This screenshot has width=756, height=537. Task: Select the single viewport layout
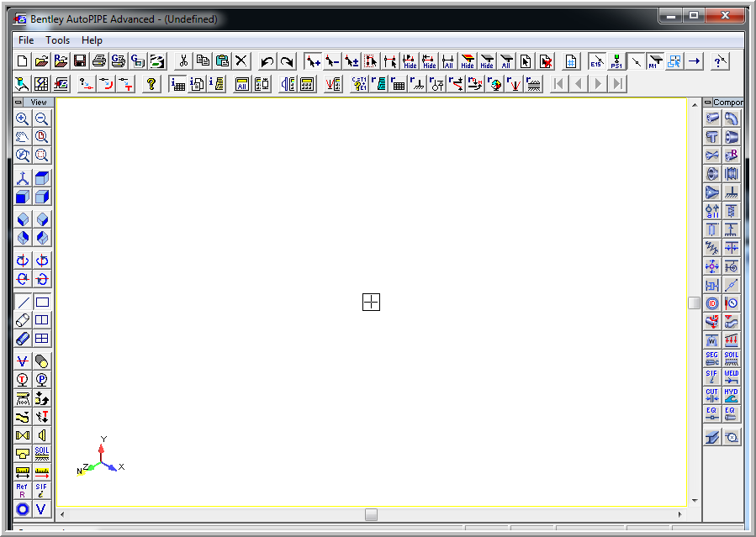pyautogui.click(x=42, y=302)
